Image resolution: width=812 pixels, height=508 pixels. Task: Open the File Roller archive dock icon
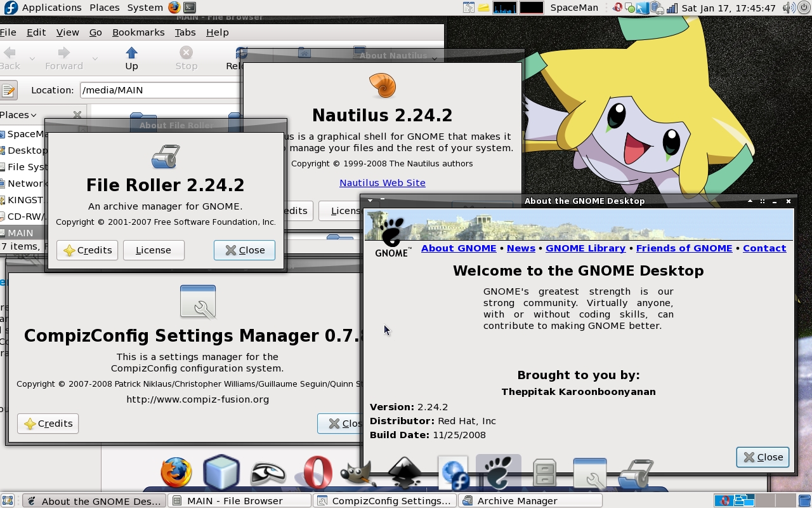click(635, 474)
